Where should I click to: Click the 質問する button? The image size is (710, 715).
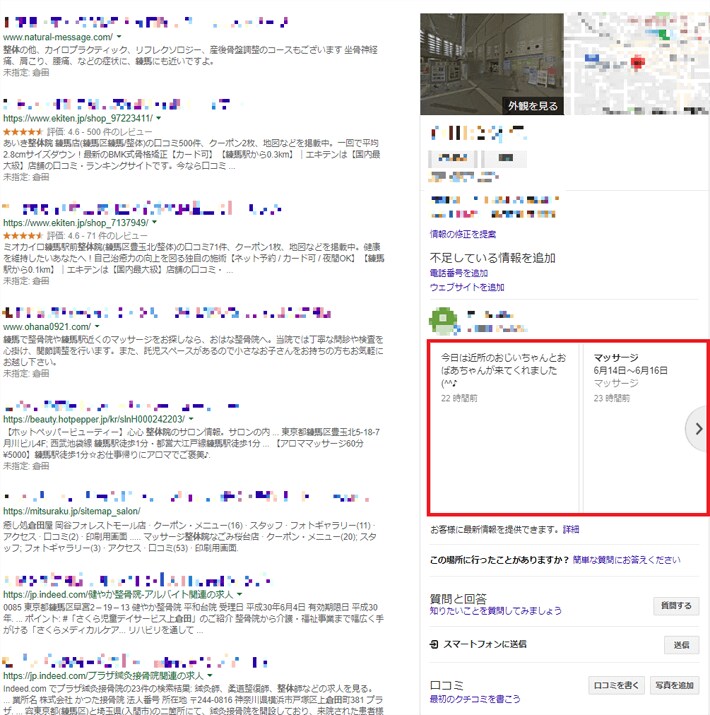click(x=676, y=606)
